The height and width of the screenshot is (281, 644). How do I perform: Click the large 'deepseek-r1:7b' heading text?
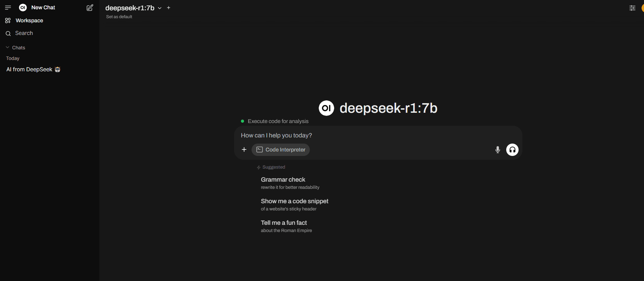(388, 108)
